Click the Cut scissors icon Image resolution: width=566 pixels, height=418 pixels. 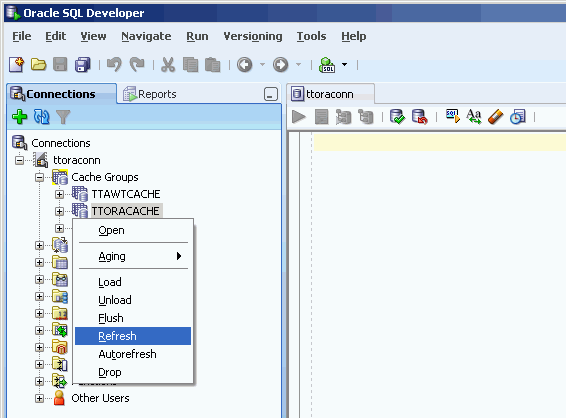click(x=168, y=65)
